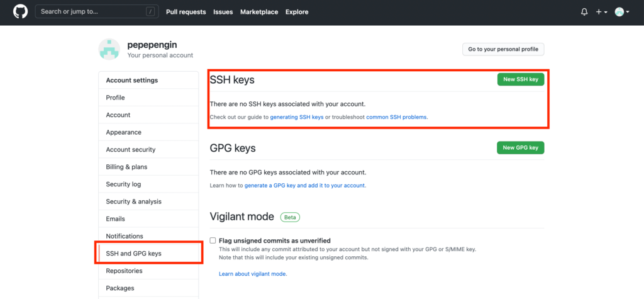Open the user avatar menu in header
Viewport: 644px width, 299px height.
622,12
